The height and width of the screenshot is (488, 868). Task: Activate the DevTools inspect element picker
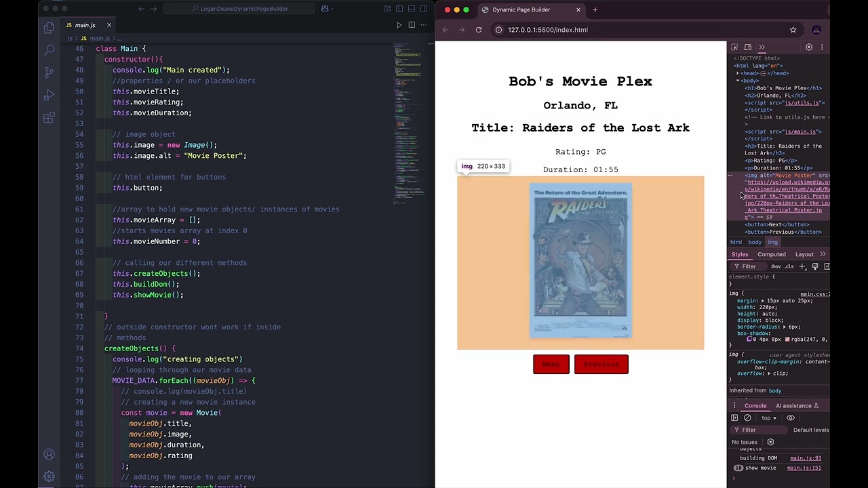(734, 47)
